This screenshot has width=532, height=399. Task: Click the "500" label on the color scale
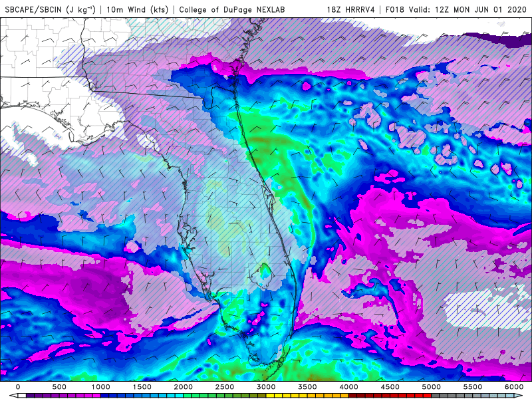coord(59,387)
